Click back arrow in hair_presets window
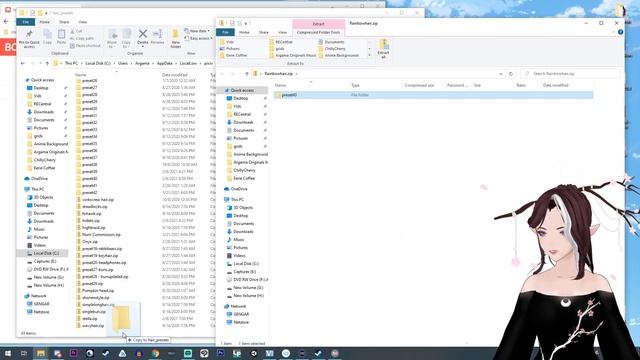Image resolution: width=640 pixels, height=360 pixels. (23, 64)
